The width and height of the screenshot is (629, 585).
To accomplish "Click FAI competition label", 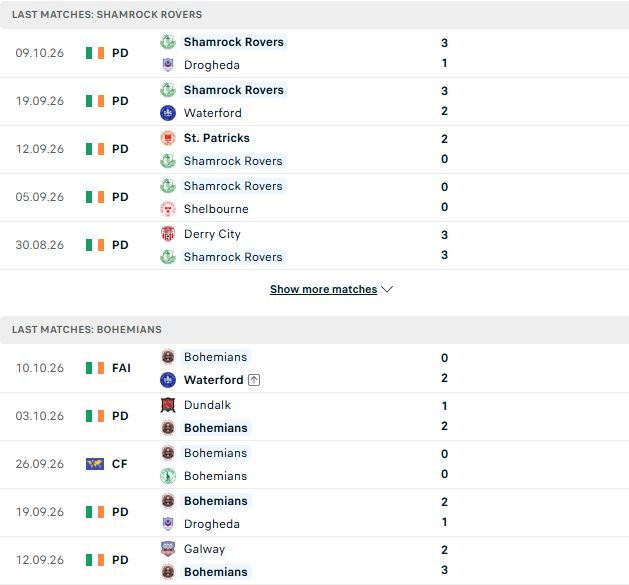I will (x=121, y=368).
